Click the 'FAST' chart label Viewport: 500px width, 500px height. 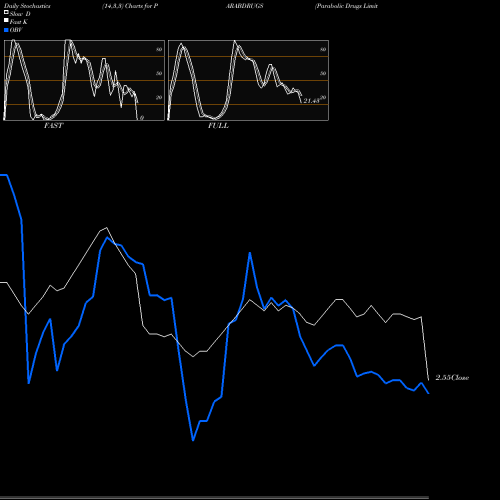click(x=53, y=126)
